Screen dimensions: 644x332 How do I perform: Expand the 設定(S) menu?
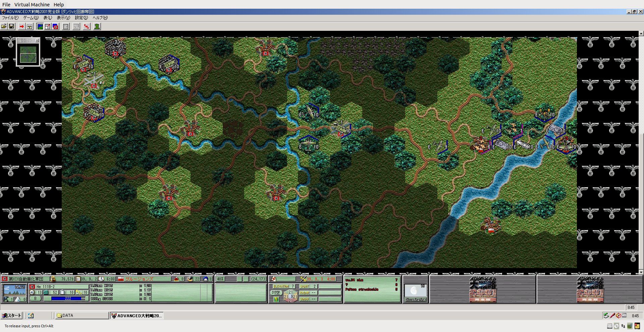pyautogui.click(x=81, y=18)
